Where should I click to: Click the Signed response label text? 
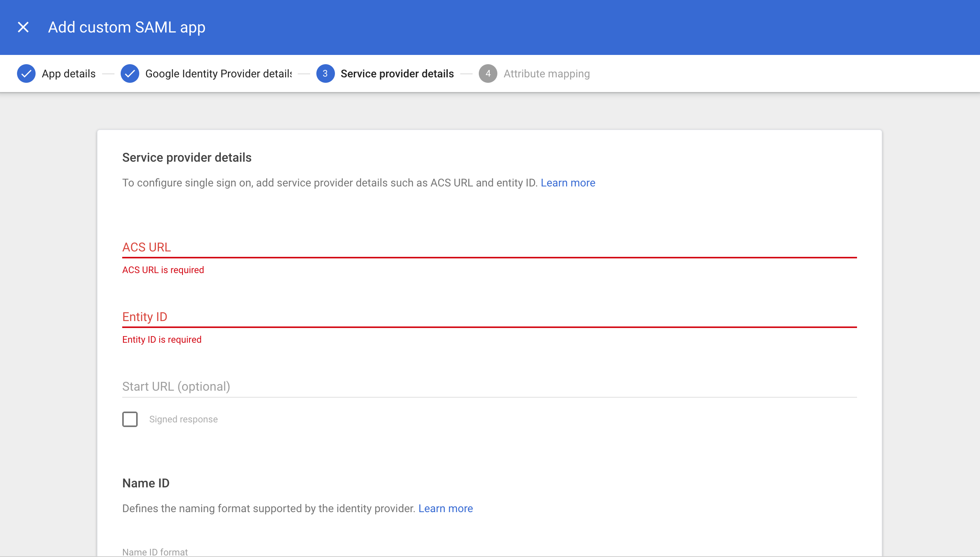[x=183, y=419]
